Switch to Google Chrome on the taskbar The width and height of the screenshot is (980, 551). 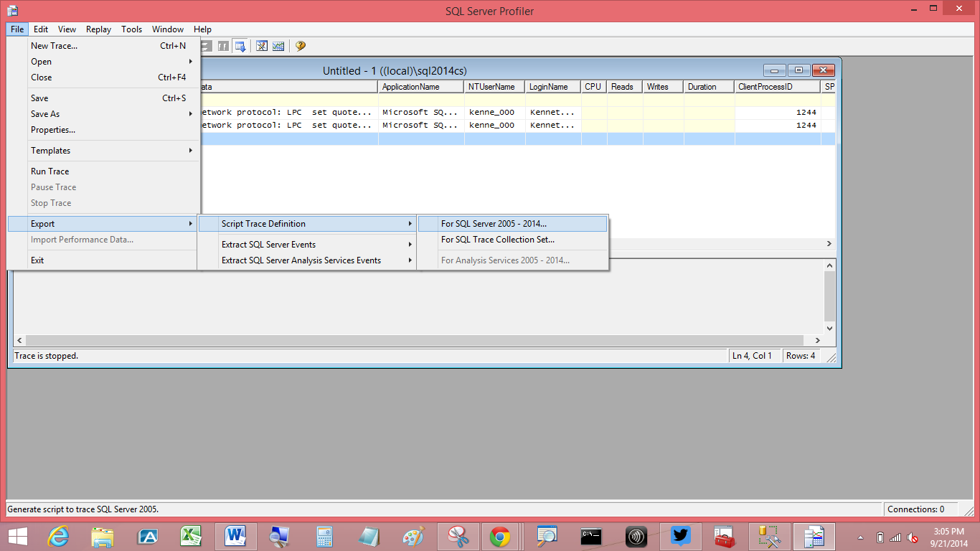pyautogui.click(x=501, y=536)
